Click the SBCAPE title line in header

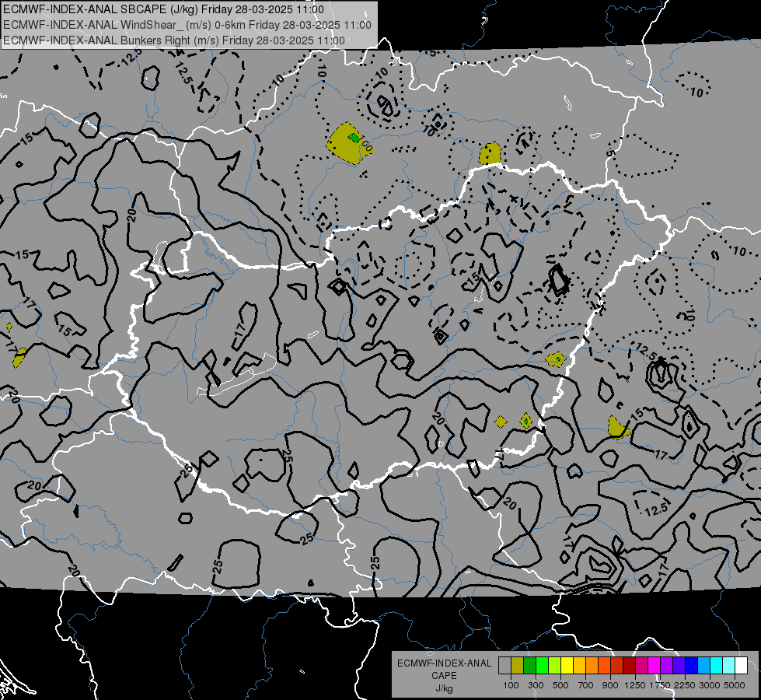pos(163,9)
